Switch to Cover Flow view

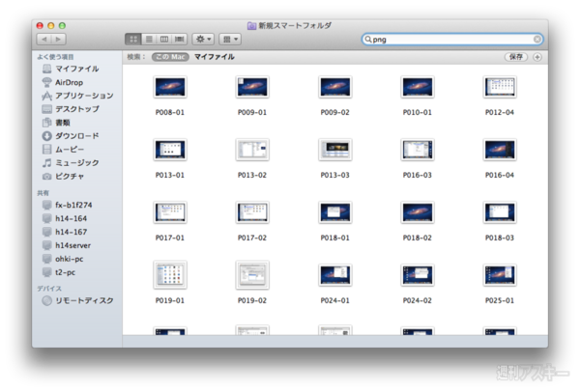click(180, 40)
